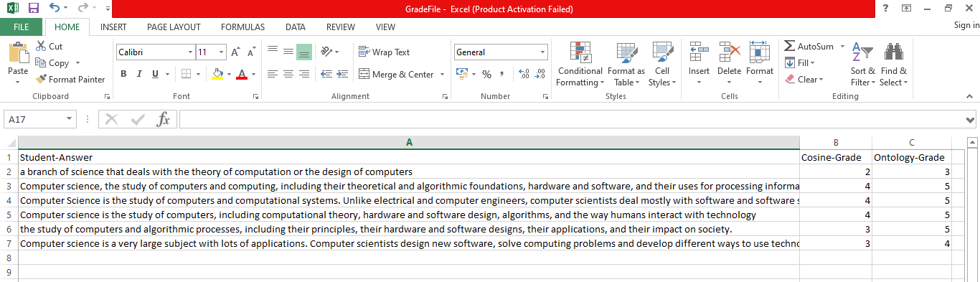Open the Calibri font name dropdown
This screenshot has width=980, height=282.
(x=190, y=52)
